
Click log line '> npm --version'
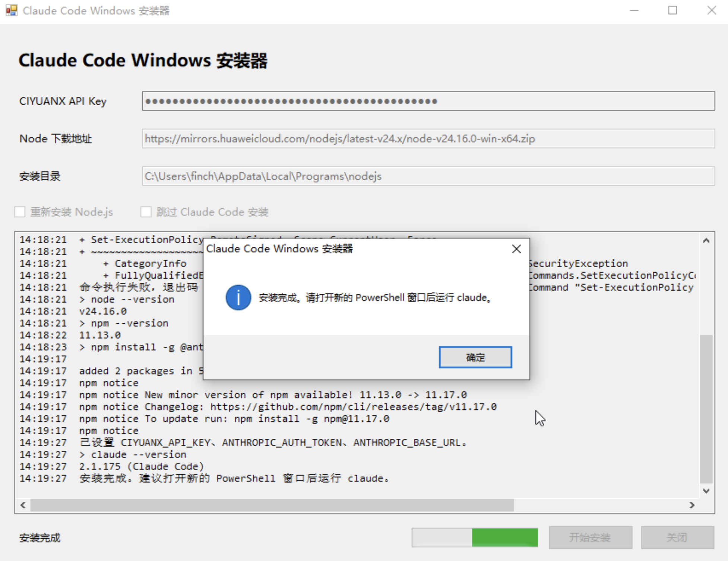(124, 323)
